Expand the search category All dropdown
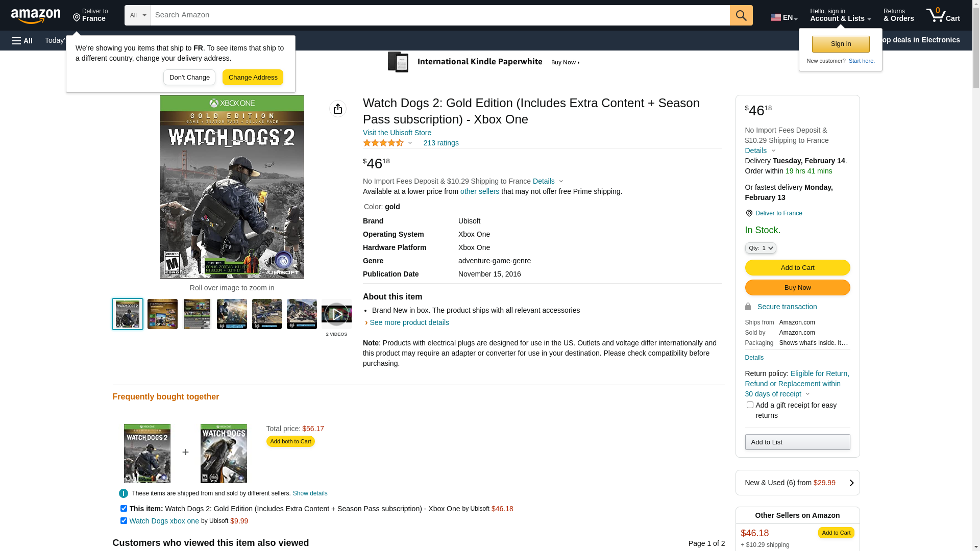 click(138, 15)
